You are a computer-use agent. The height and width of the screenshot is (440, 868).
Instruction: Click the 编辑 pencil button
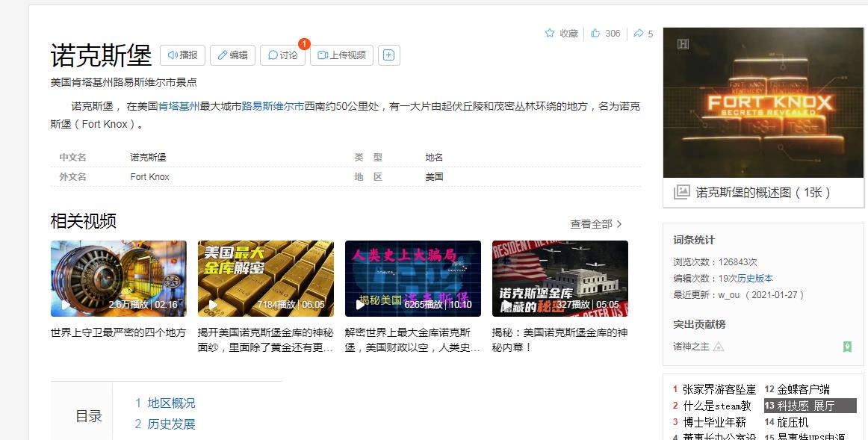pyautogui.click(x=232, y=55)
